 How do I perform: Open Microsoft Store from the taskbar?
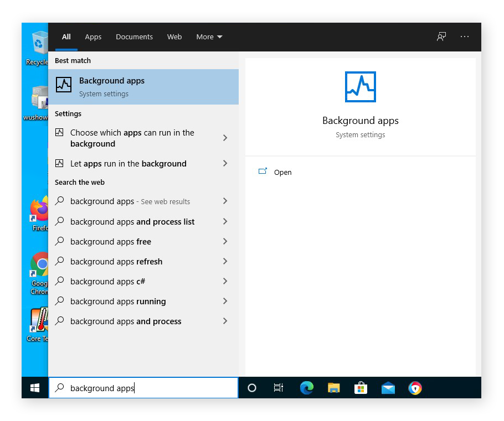tap(361, 388)
